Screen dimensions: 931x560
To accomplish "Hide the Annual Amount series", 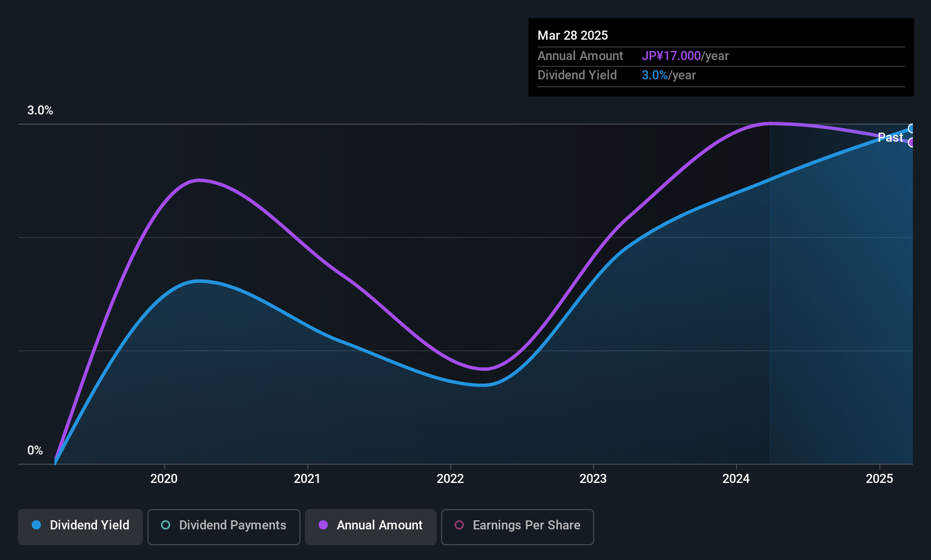I will click(x=371, y=527).
